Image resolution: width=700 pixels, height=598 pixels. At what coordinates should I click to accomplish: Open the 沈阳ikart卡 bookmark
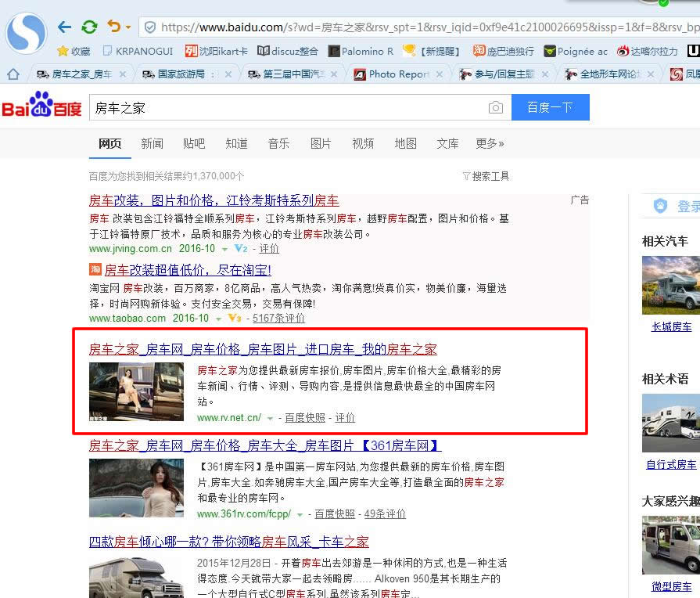[x=217, y=52]
